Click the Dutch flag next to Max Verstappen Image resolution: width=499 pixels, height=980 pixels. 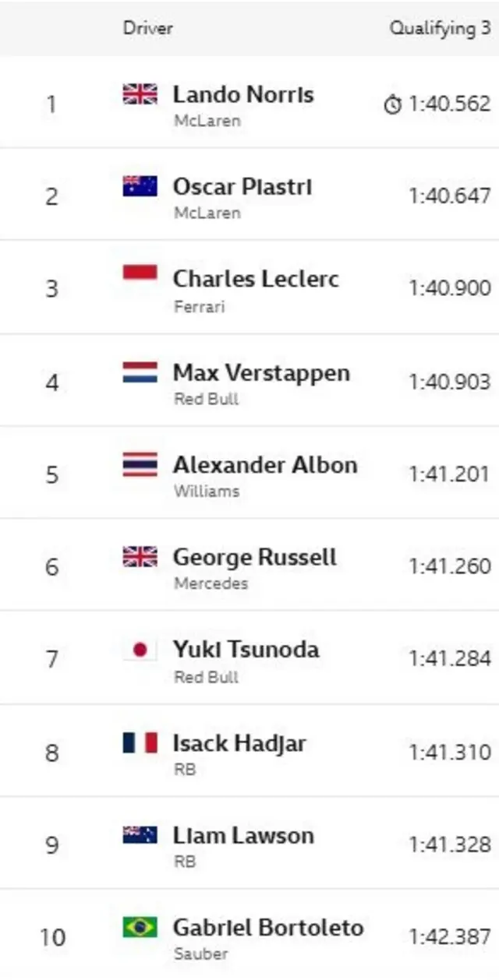[140, 372]
